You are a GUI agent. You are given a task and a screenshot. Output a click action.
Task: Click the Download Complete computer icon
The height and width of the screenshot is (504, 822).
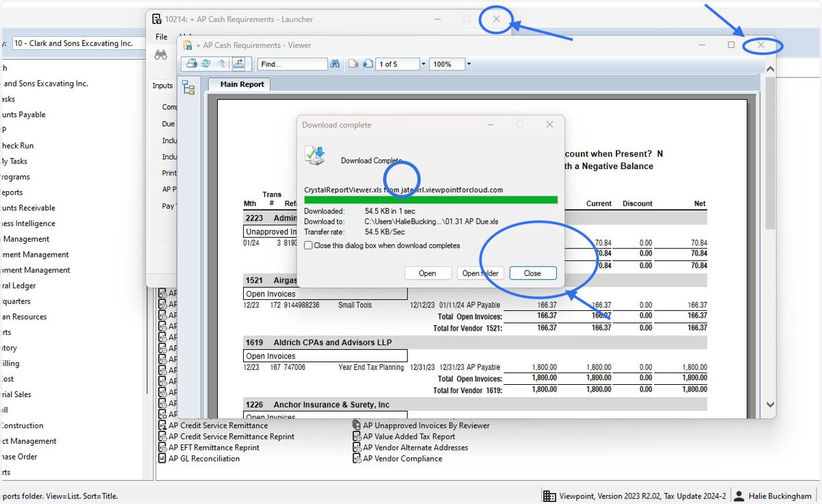tap(315, 156)
